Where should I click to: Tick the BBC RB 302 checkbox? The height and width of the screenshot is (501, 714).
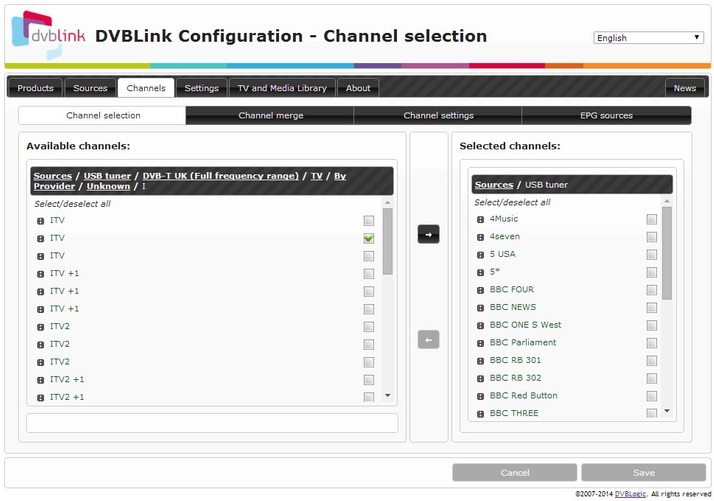pyautogui.click(x=652, y=378)
